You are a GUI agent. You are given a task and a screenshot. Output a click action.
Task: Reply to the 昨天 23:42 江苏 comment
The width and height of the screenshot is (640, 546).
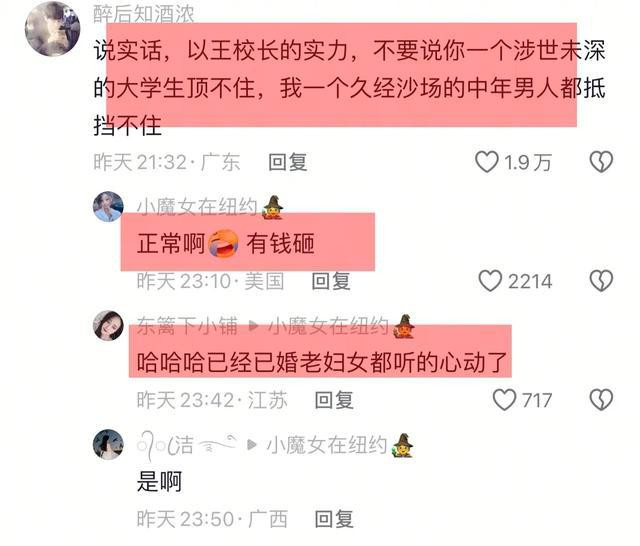pyautogui.click(x=334, y=400)
